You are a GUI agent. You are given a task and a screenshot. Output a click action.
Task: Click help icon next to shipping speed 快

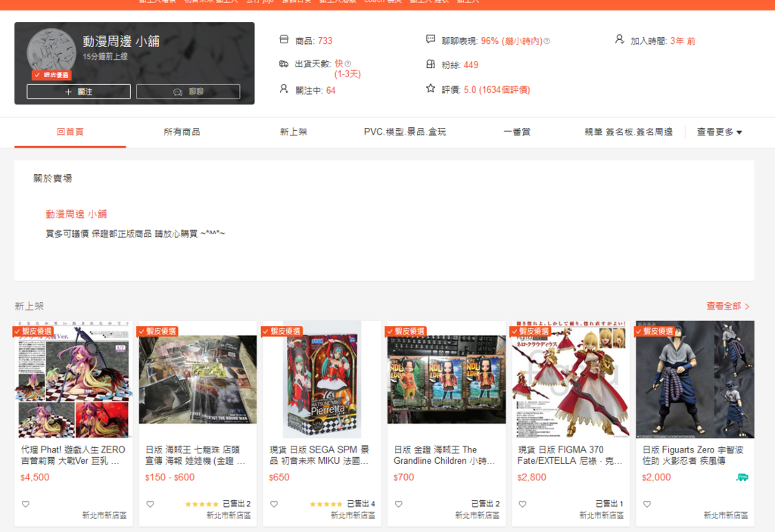click(348, 64)
